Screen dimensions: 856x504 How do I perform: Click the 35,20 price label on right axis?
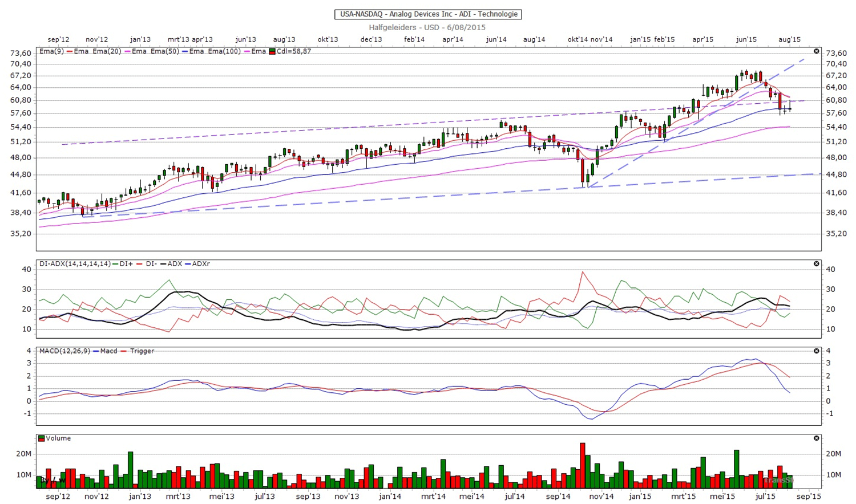pos(836,233)
